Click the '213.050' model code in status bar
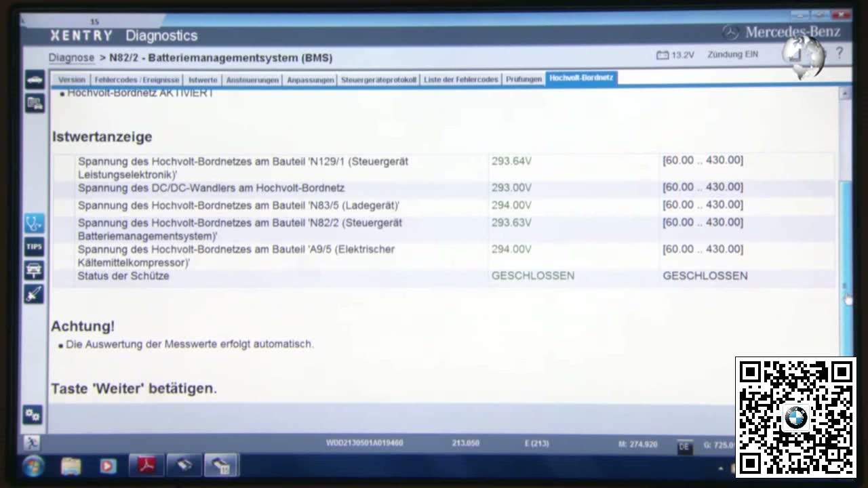 [x=466, y=443]
